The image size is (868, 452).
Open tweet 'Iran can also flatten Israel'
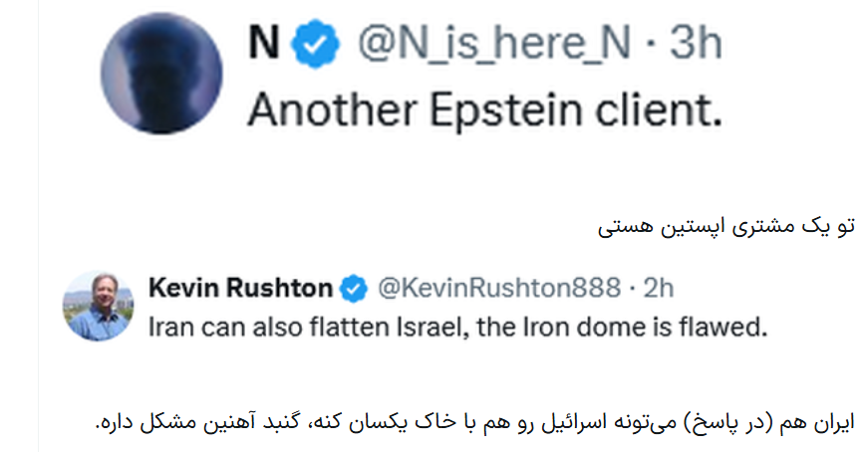click(457, 328)
